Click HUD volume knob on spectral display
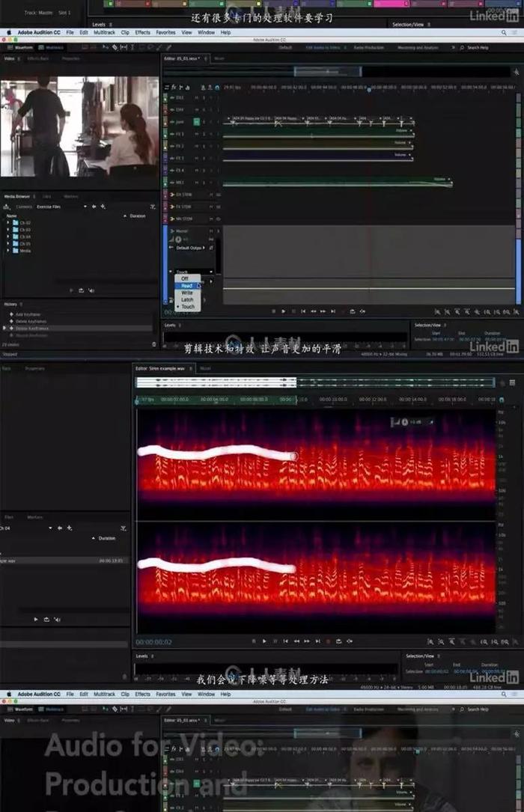Screen dimensions: 524x812 tap(405, 423)
